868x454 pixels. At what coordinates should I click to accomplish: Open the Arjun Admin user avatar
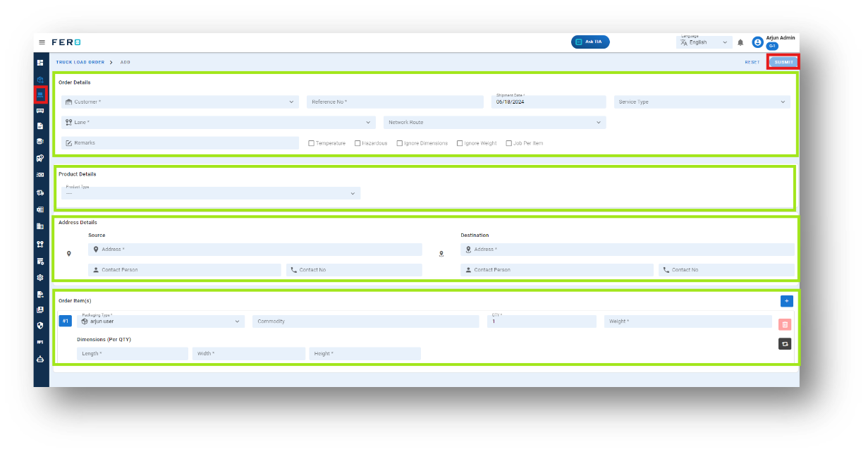[x=757, y=42]
